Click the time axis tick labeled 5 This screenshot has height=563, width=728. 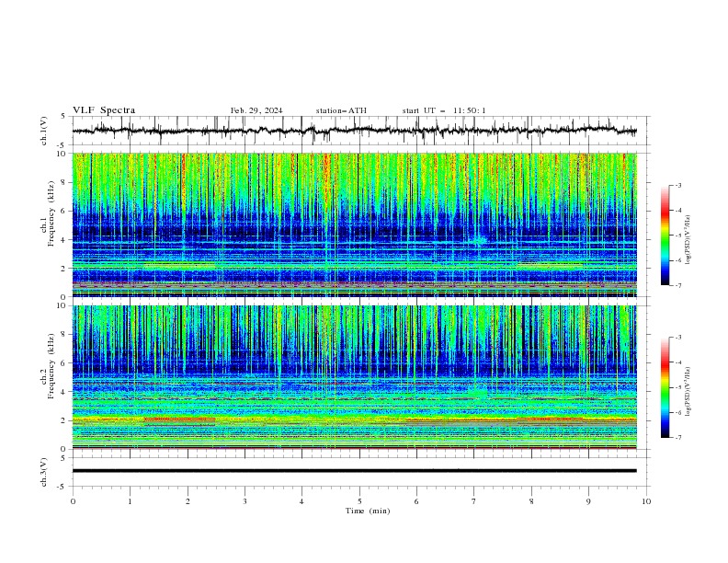click(359, 501)
